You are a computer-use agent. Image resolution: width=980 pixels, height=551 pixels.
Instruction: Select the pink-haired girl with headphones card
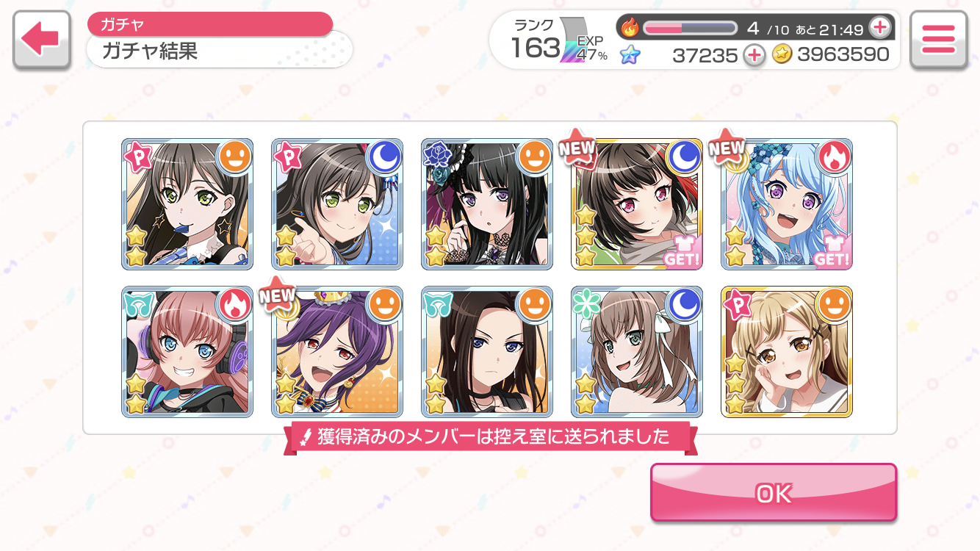click(x=187, y=352)
